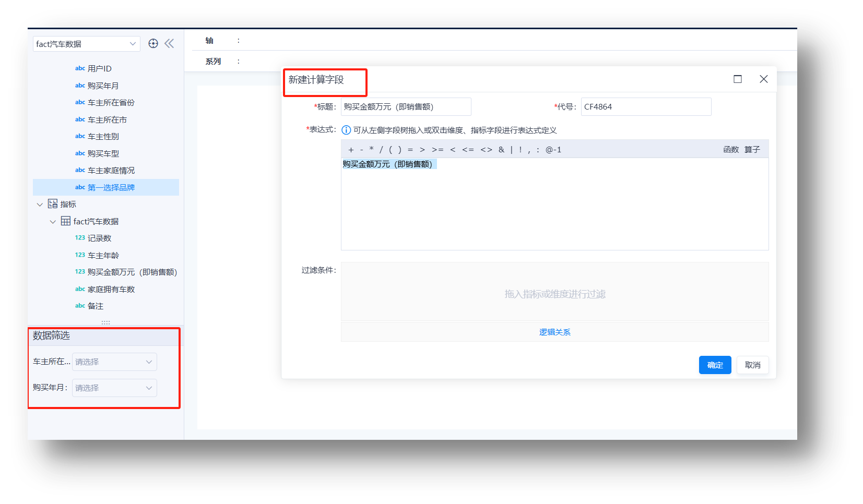This screenshot has height=504, width=863.
Task: Open the fact汽车数据 dataset dropdown
Action: 87,44
